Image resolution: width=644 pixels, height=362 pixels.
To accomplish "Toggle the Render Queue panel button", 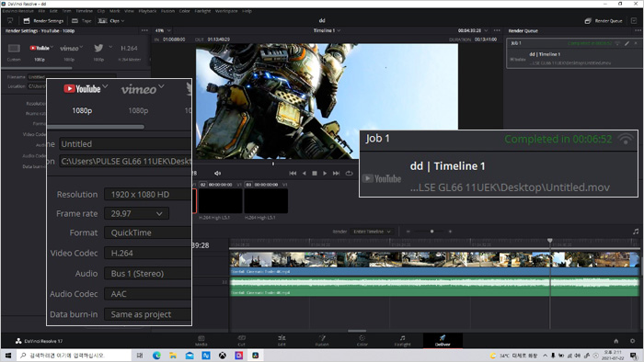I will coord(604,20).
